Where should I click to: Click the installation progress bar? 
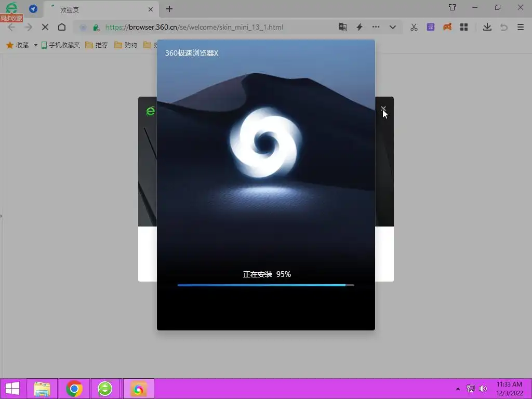point(265,285)
